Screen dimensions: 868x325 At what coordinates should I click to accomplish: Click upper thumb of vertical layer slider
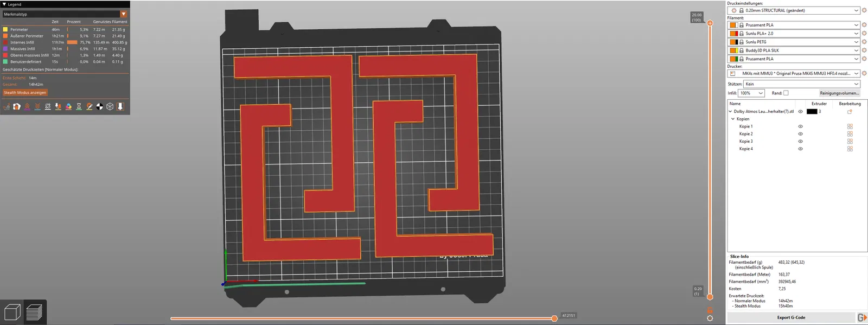710,23
